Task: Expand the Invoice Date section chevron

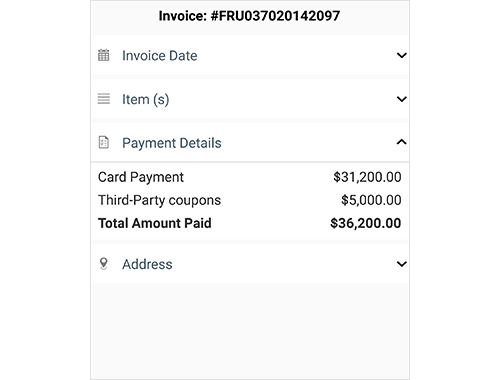Action: pyautogui.click(x=402, y=55)
